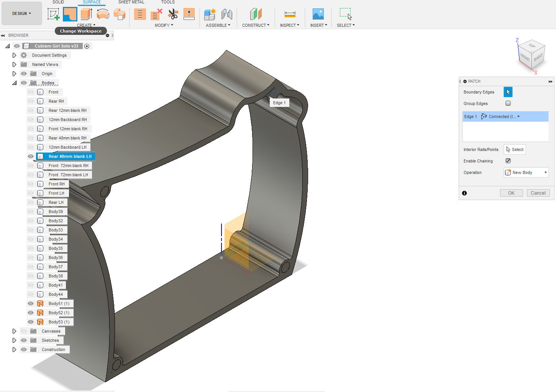
Task: Click the first orange Modify tool icon
Action: (140, 14)
